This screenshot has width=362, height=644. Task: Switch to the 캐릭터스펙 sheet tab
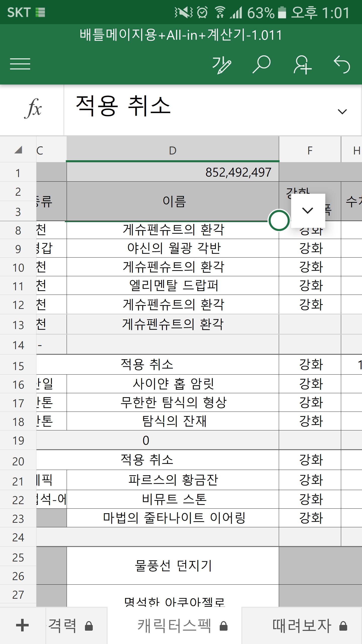point(174,626)
